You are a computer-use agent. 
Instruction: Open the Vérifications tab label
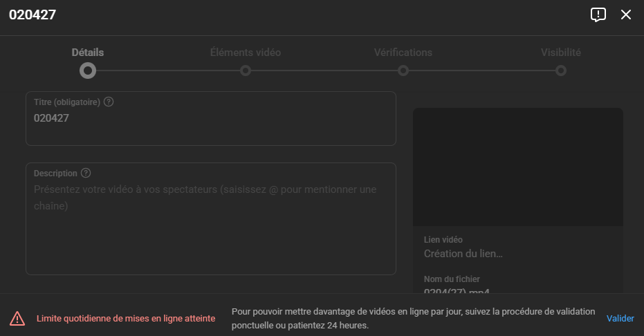(403, 53)
